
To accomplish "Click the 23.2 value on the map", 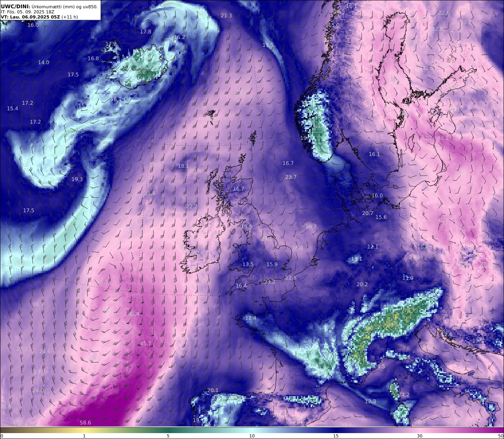I will (x=270, y=282).
